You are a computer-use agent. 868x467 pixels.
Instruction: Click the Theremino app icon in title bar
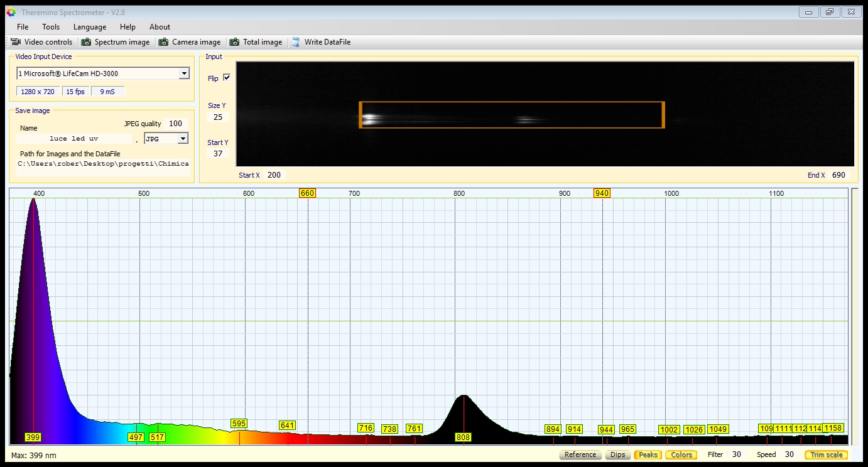pos(11,12)
